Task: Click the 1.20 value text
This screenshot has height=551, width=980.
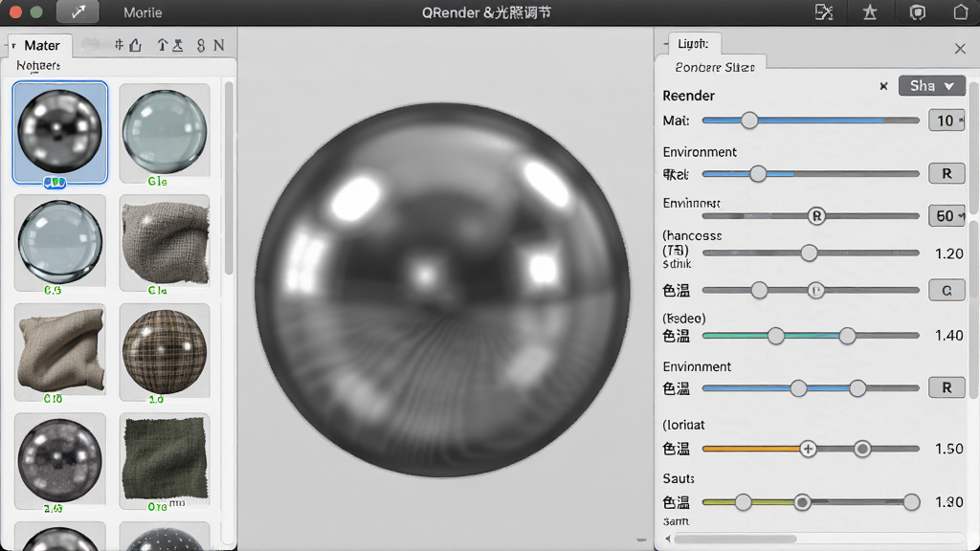Action: click(948, 253)
